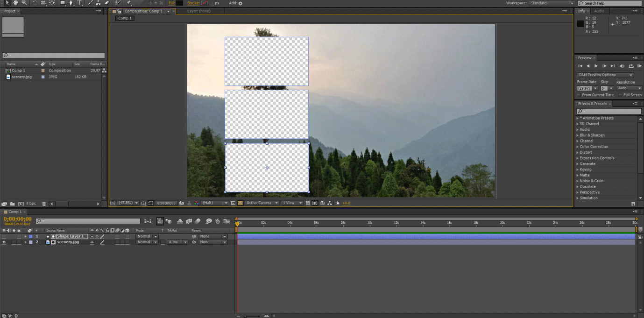Screen dimensions: 644x318
Task: Select the Layer (none) viewer tab
Action: pyautogui.click(x=199, y=11)
